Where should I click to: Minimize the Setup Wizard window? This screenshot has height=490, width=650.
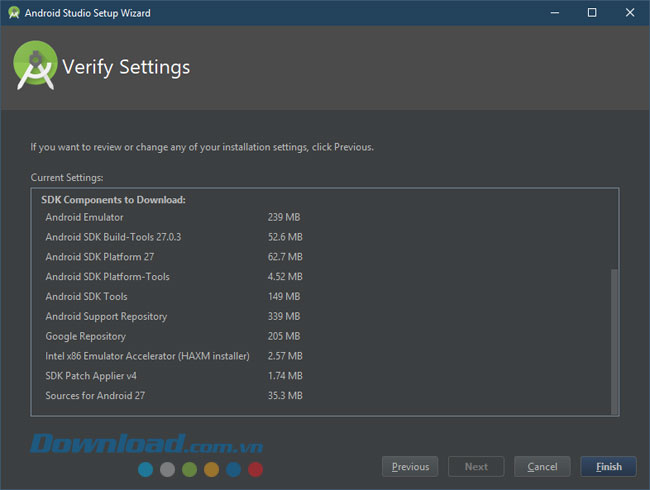tap(555, 13)
